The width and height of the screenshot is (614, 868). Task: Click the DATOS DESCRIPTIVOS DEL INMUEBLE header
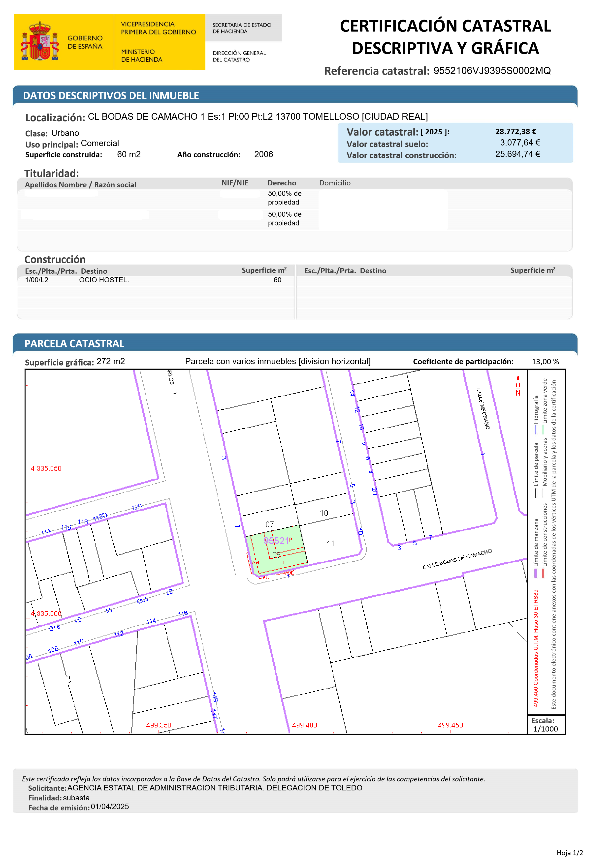pos(111,96)
